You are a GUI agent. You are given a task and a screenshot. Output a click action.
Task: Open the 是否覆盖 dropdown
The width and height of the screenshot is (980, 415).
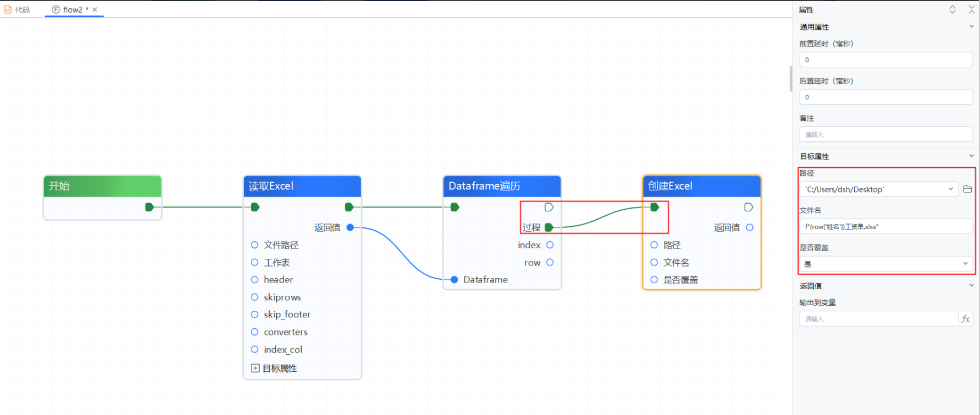[886, 264]
